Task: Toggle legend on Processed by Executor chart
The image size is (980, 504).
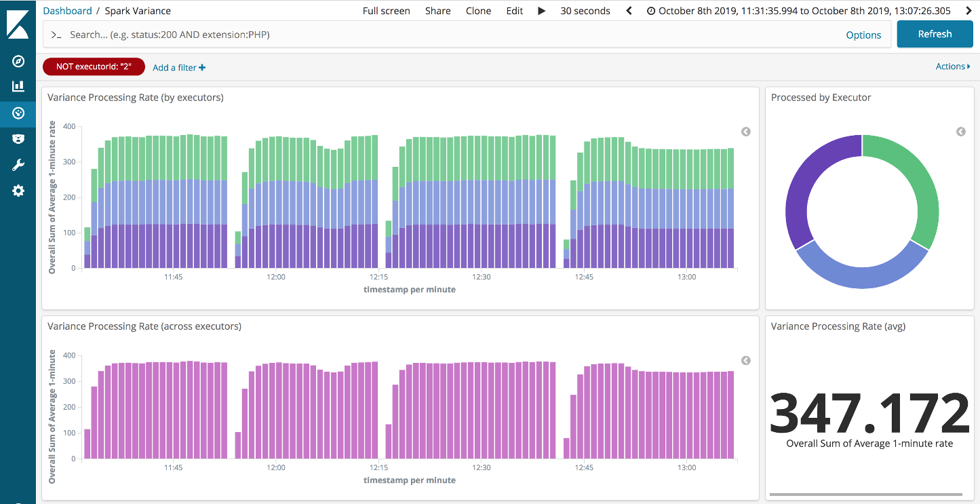Action: 961,132
